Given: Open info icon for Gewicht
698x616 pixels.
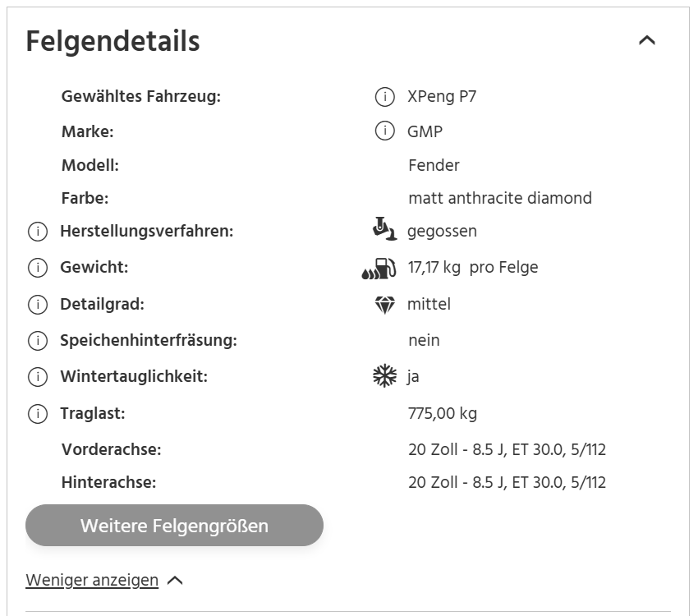Looking at the screenshot, I should tap(38, 268).
